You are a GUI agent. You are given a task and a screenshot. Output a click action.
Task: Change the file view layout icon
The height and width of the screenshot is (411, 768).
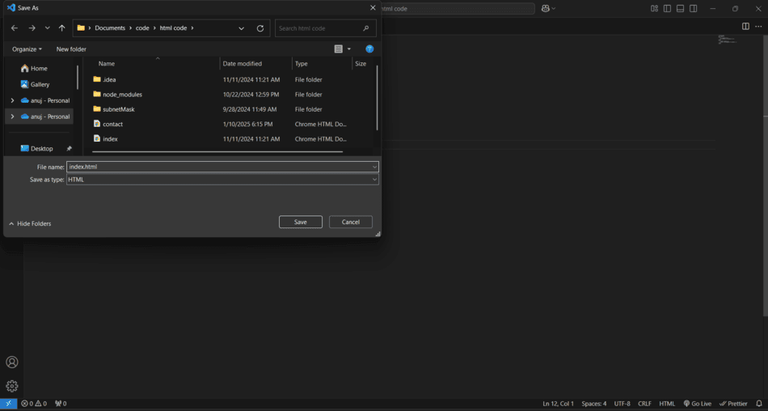(338, 49)
